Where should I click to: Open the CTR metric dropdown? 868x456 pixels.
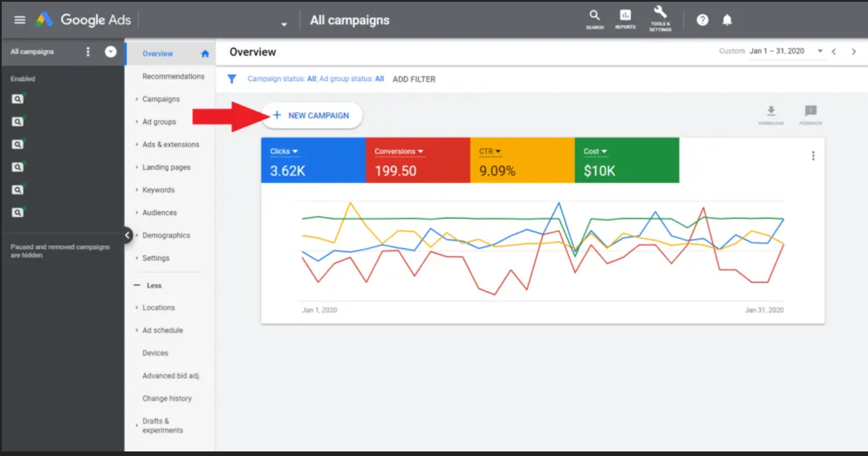point(490,151)
